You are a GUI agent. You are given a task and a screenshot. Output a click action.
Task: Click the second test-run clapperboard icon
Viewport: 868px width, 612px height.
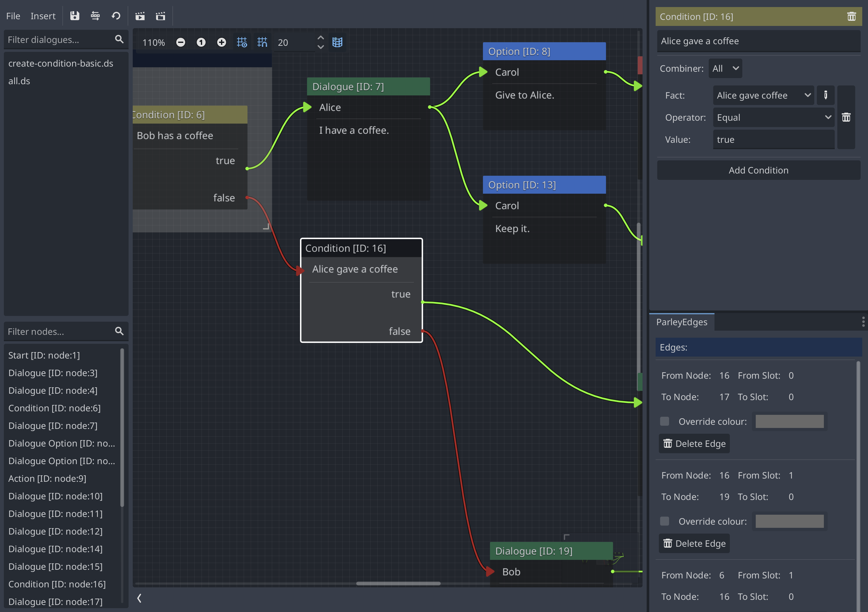pyautogui.click(x=160, y=16)
